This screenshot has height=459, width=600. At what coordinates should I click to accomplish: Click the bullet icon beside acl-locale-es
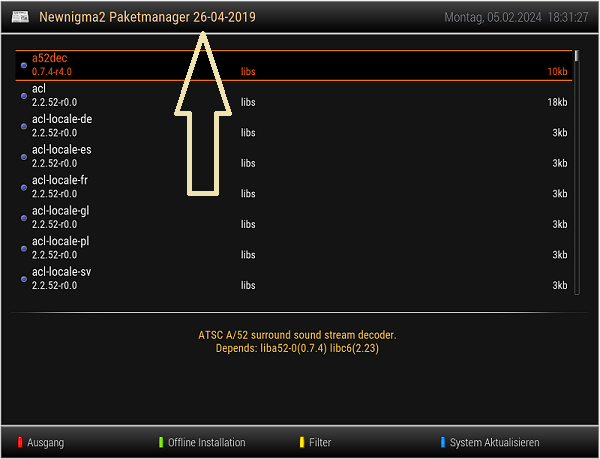pos(23,157)
